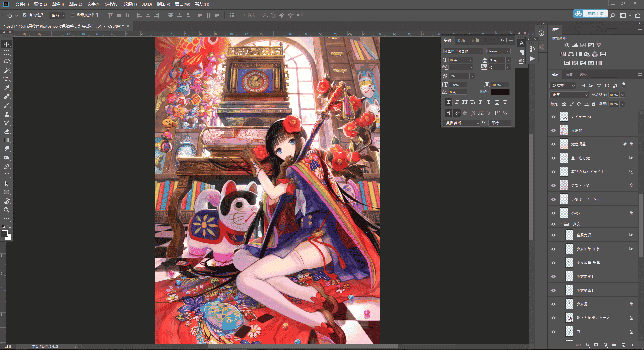644x350 pixels.
Task: Apply faux bold text style
Action: (x=449, y=102)
